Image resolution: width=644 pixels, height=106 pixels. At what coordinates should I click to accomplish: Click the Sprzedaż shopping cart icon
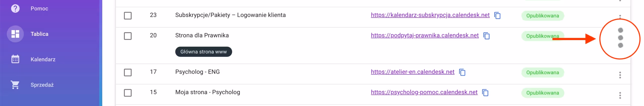(x=15, y=85)
